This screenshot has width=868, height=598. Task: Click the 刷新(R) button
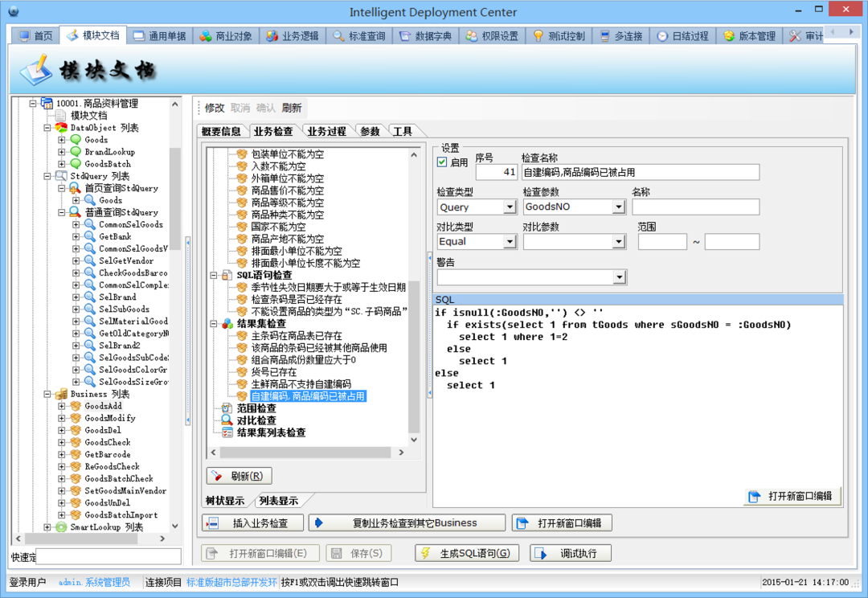[x=240, y=476]
